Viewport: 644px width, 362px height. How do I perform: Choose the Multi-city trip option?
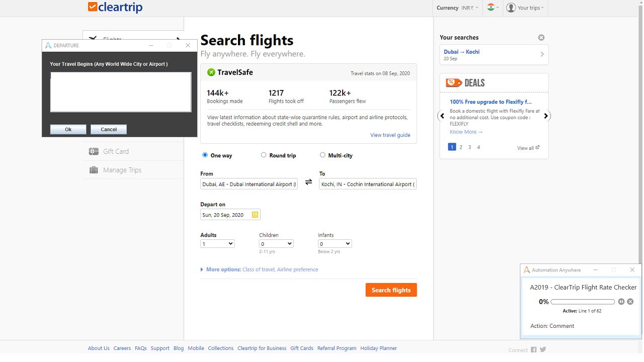click(323, 155)
